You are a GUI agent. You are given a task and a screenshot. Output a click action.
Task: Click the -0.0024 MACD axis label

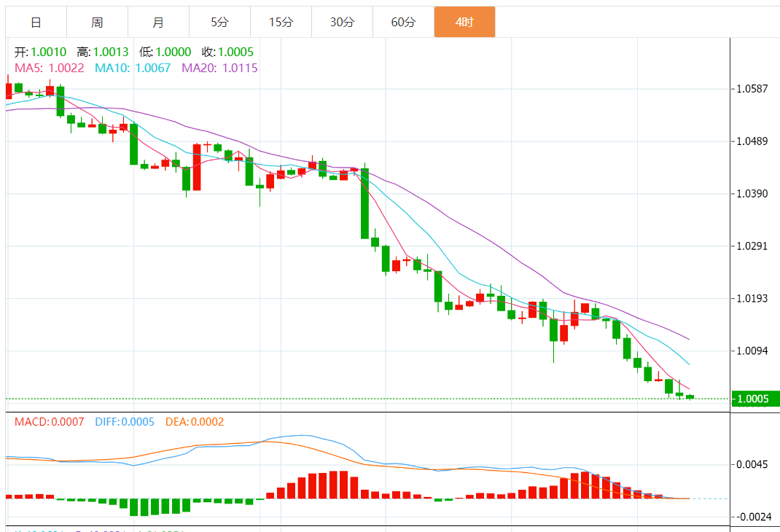click(x=754, y=517)
